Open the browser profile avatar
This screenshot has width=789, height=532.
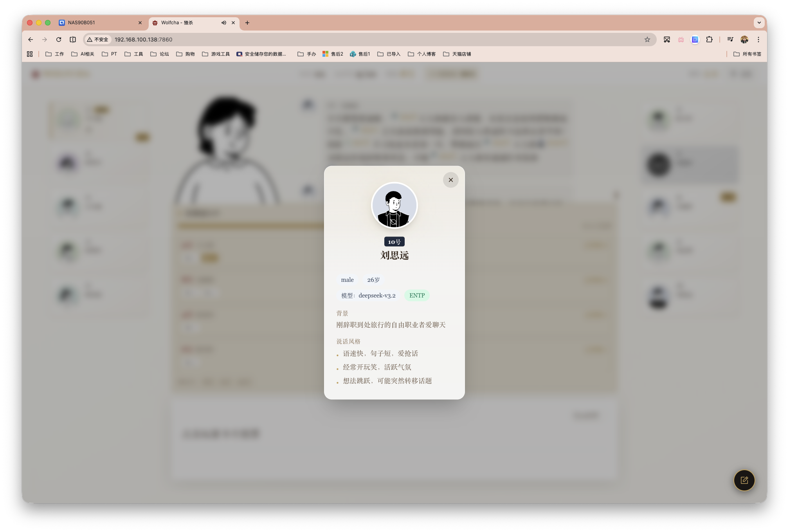tap(744, 40)
